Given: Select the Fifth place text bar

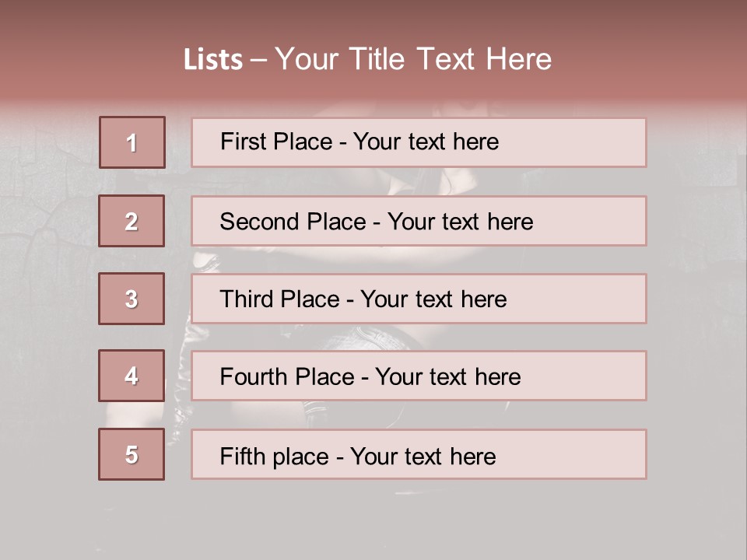Looking at the screenshot, I should (x=419, y=454).
